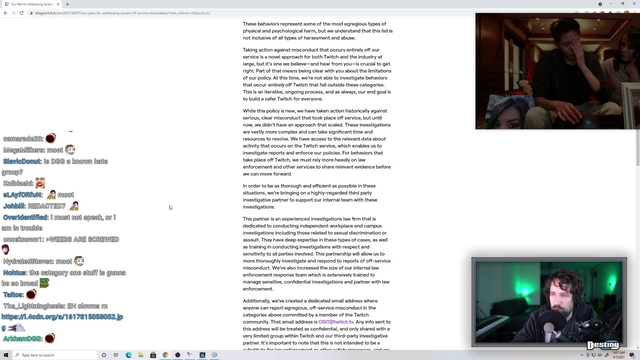Screen dimensions: 640x360
Task: Click the browser forward arrow
Action: [x=13, y=13]
